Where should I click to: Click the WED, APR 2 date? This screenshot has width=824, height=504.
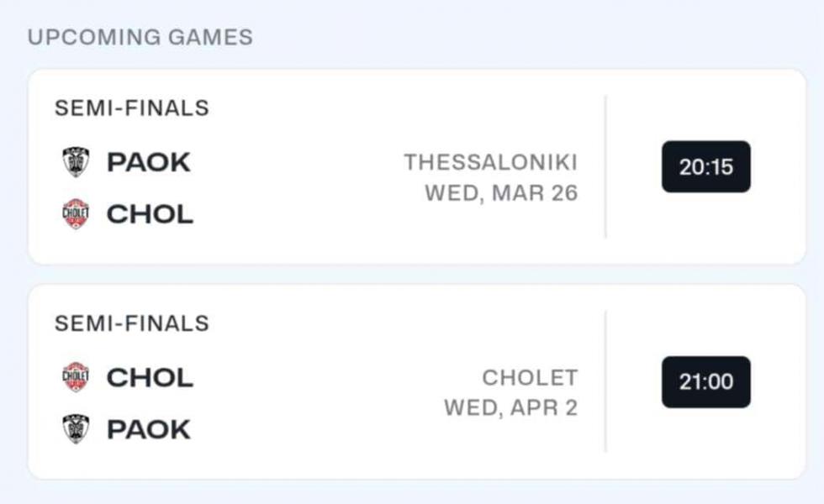coord(511,408)
